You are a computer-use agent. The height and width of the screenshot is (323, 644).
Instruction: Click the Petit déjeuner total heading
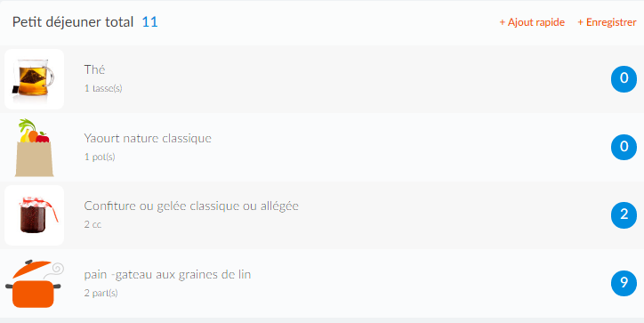(73, 22)
